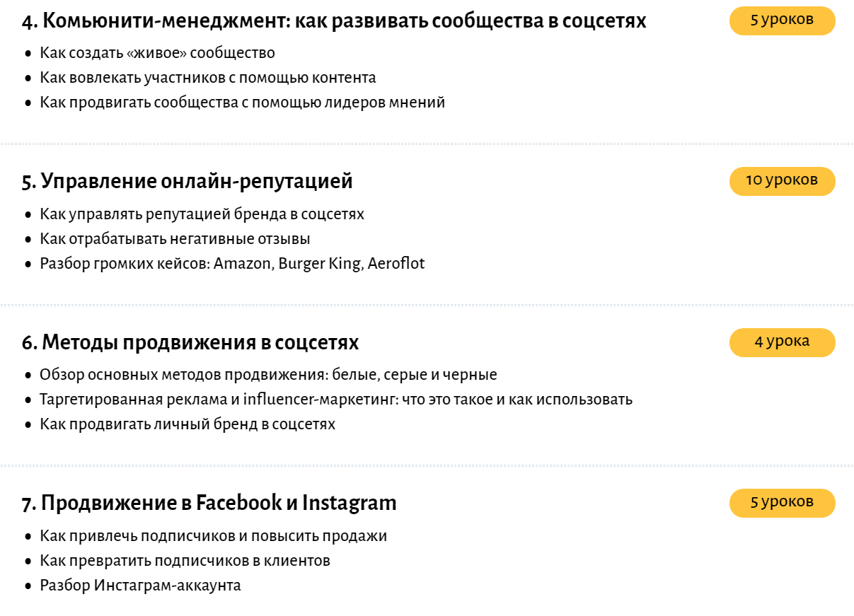Click 'Как привлечь подписчиков и повысить продажи'
Viewport: 854px width, 616px height.
click(213, 536)
